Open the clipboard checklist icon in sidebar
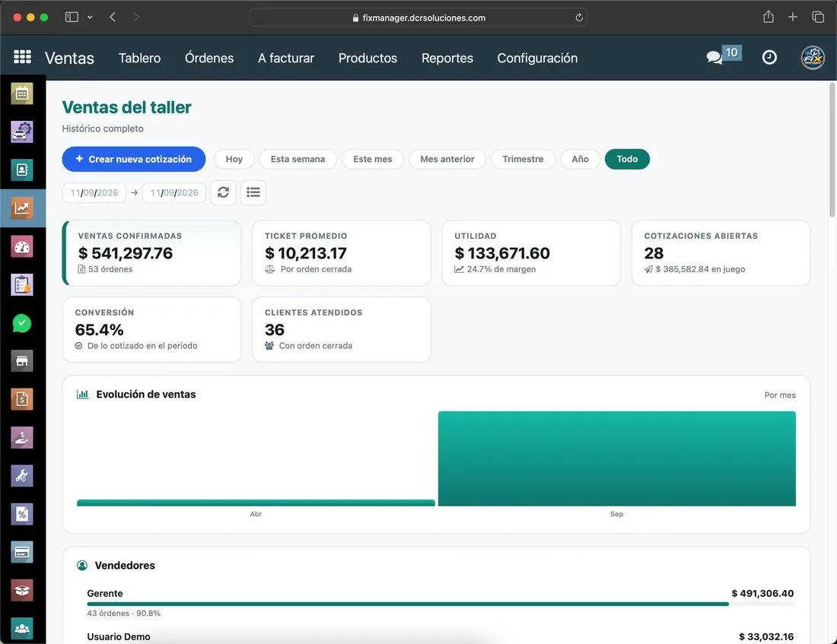 [22, 285]
